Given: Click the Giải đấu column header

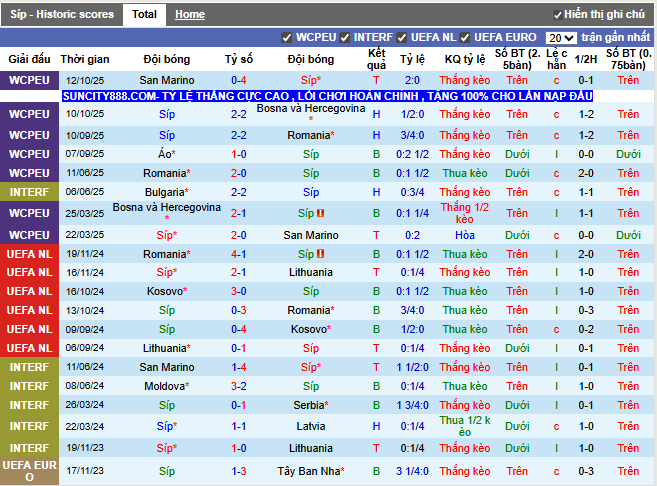Looking at the screenshot, I should point(29,59).
